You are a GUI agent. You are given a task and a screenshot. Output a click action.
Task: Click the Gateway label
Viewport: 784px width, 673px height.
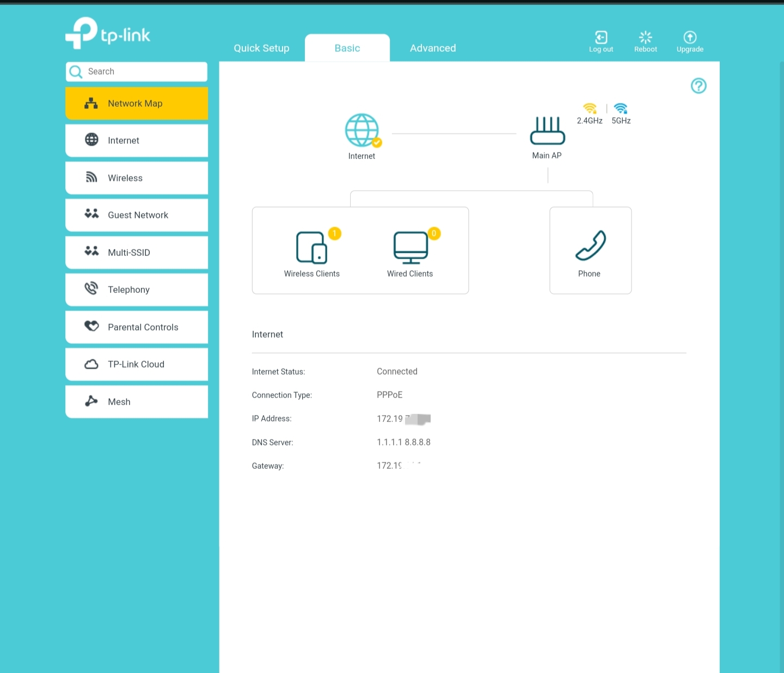click(x=268, y=466)
